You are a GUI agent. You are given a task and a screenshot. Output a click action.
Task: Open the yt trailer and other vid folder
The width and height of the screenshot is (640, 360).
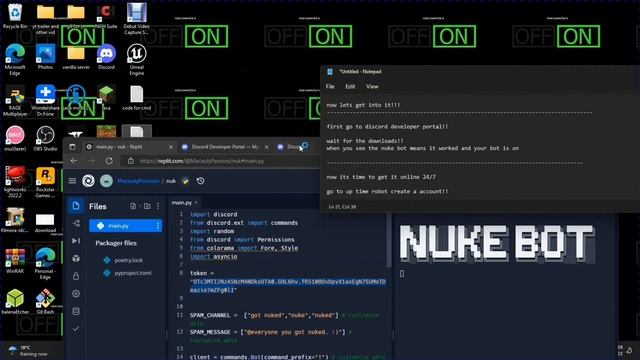coord(45,19)
